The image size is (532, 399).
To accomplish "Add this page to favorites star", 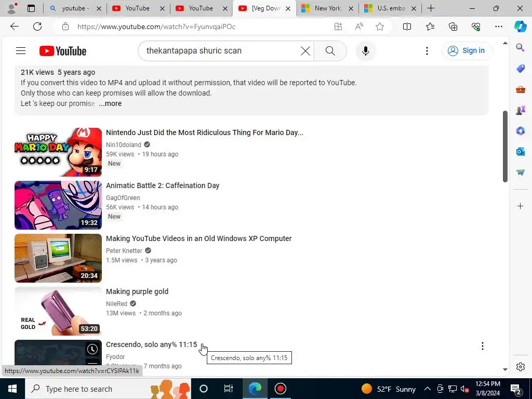I will (380, 26).
